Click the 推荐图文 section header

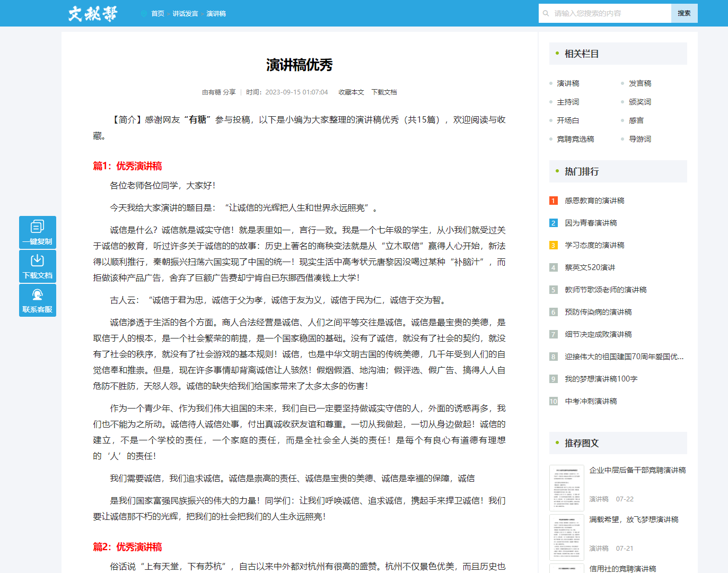pyautogui.click(x=618, y=443)
